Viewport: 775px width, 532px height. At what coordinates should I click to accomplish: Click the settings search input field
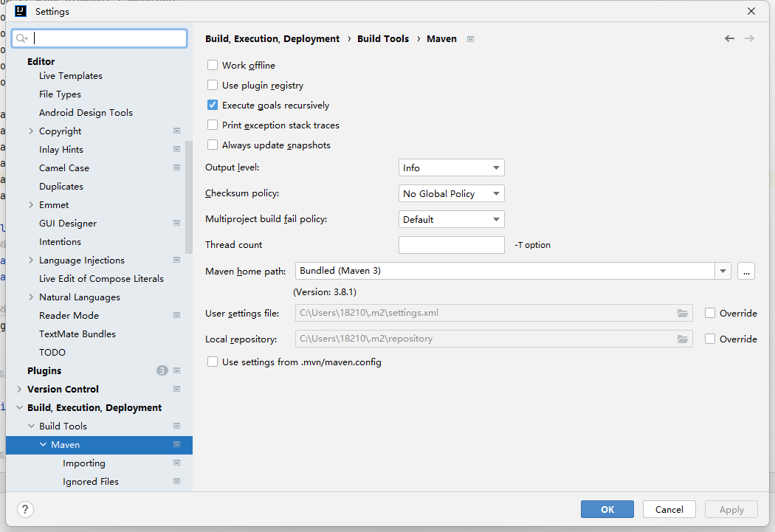(x=100, y=38)
